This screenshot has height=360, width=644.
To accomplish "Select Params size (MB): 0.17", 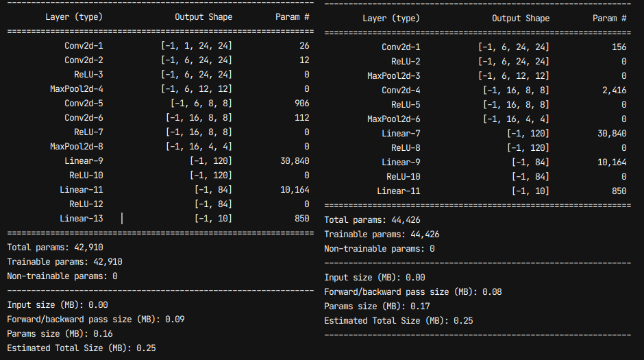I will pos(377,306).
